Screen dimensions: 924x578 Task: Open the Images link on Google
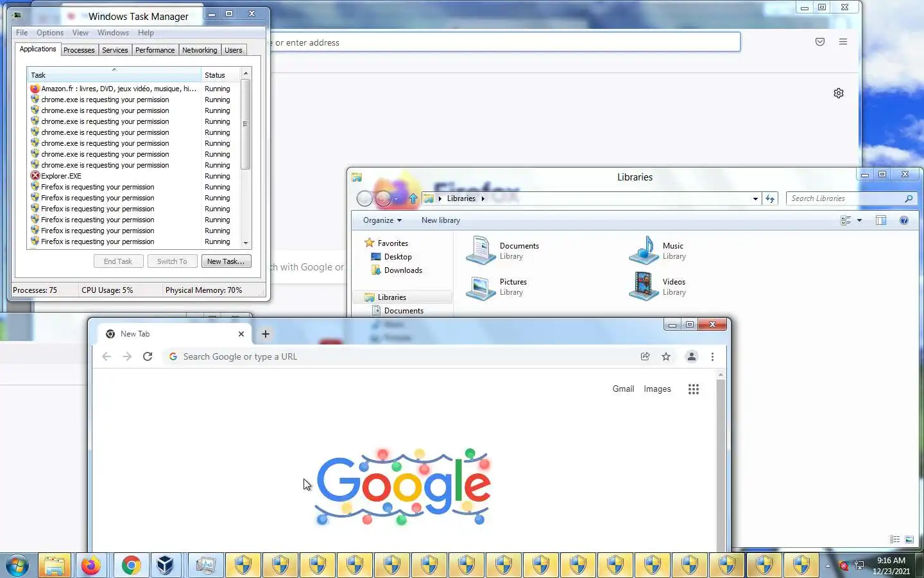tap(657, 389)
